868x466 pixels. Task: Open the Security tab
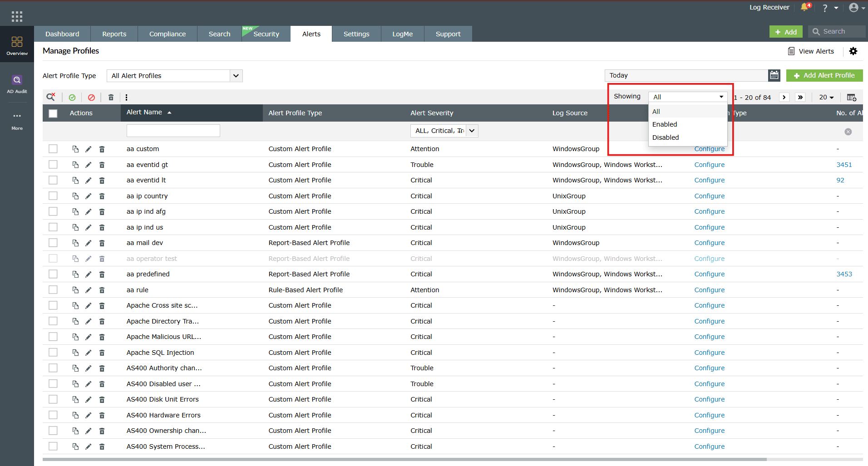[266, 34]
